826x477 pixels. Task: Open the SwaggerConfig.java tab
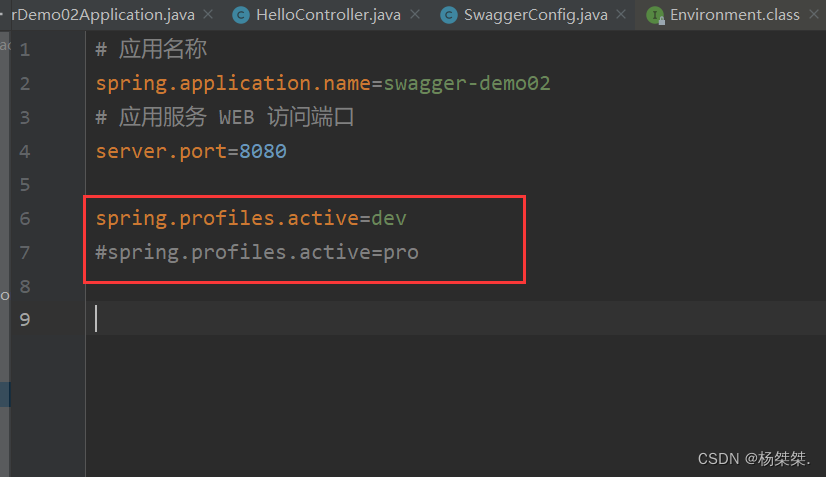tap(535, 15)
